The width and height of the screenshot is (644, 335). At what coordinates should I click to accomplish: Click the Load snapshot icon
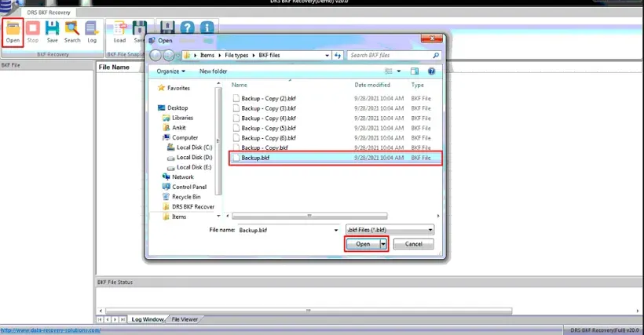click(x=119, y=32)
